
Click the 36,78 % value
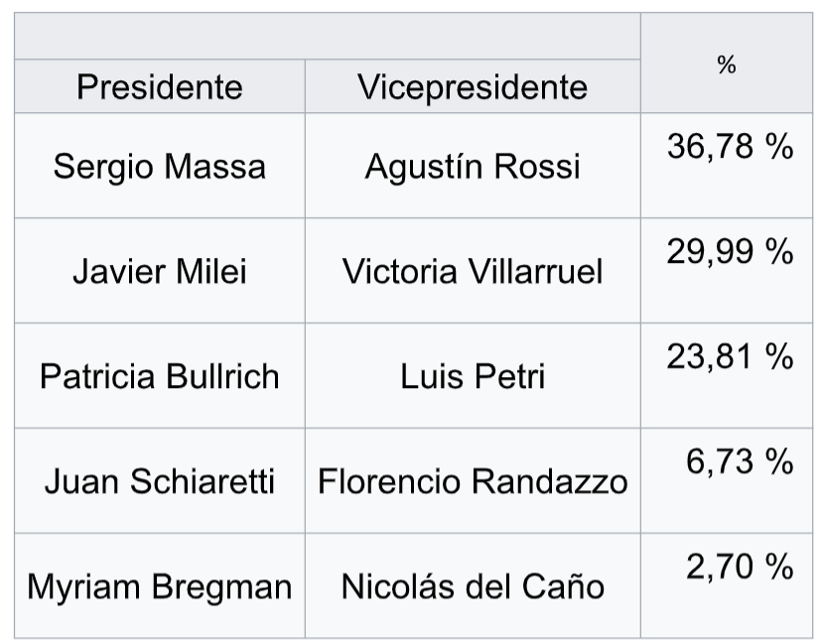pyautogui.click(x=730, y=148)
